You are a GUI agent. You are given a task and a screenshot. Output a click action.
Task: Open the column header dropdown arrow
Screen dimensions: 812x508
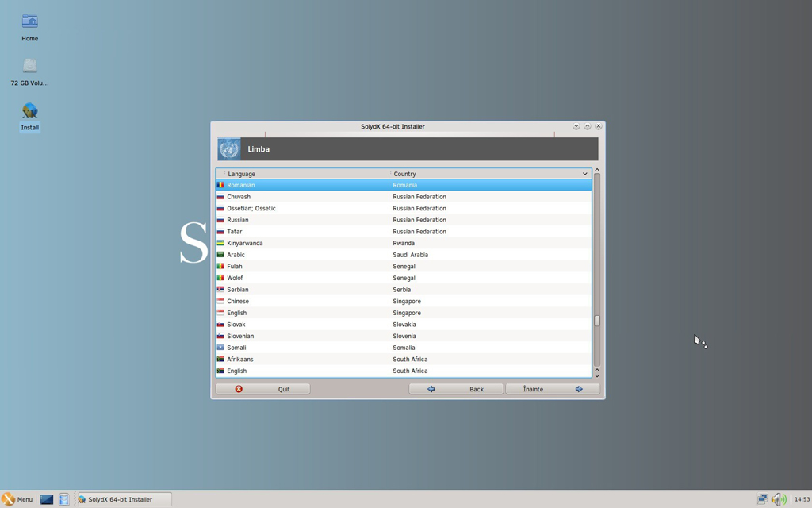point(585,174)
